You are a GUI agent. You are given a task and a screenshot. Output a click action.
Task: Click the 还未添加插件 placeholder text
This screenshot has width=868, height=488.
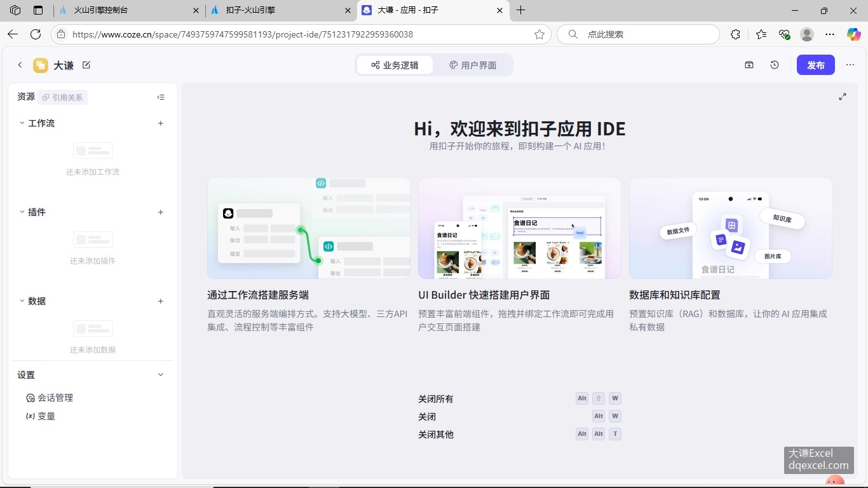93,261
